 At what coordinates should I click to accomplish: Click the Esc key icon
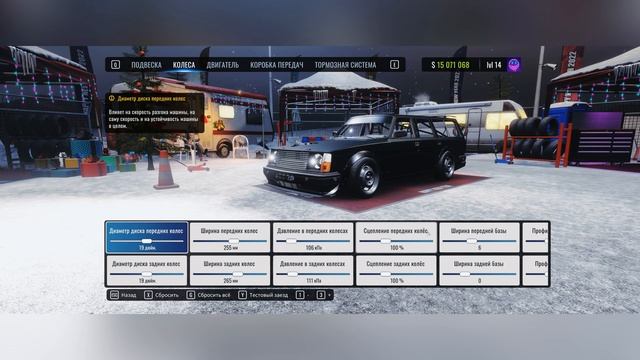tap(115, 295)
